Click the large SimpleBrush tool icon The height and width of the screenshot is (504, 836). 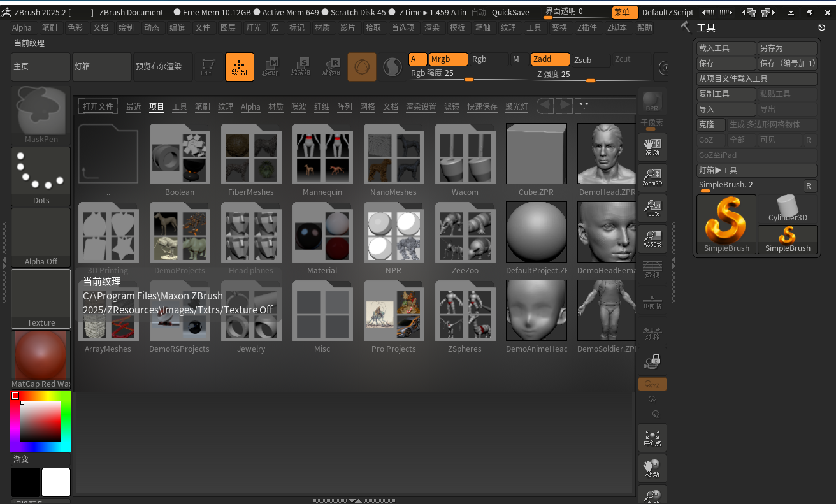(726, 224)
